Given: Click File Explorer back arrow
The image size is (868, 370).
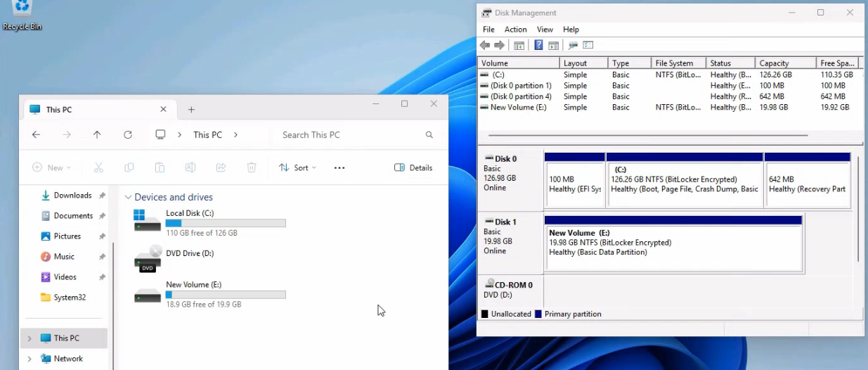Looking at the screenshot, I should [37, 134].
